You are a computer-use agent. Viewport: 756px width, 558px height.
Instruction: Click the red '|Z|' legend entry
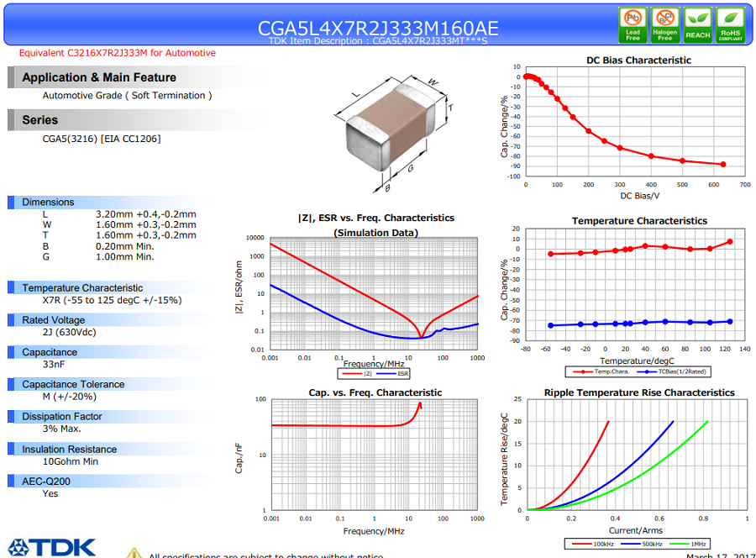tap(357, 374)
